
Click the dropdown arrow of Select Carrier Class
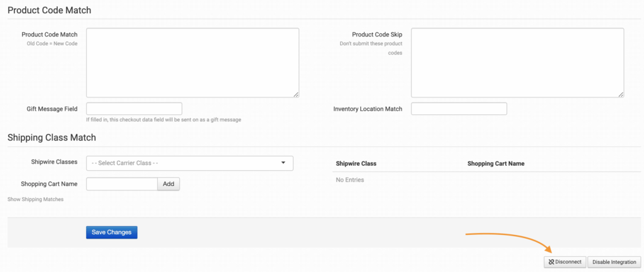tap(283, 163)
